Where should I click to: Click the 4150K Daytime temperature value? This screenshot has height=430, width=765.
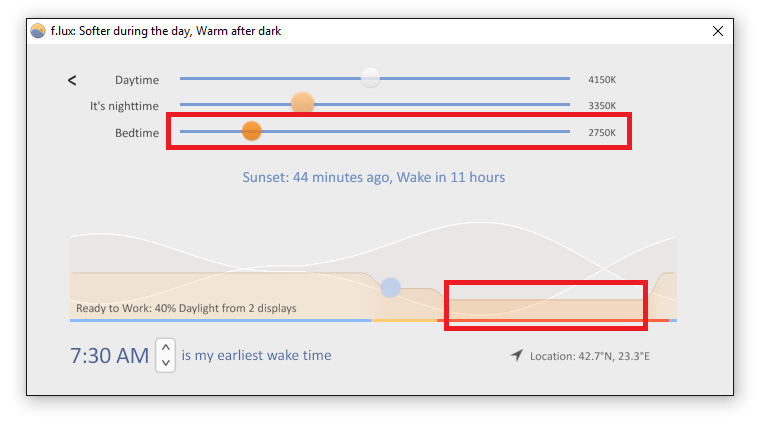click(x=602, y=79)
